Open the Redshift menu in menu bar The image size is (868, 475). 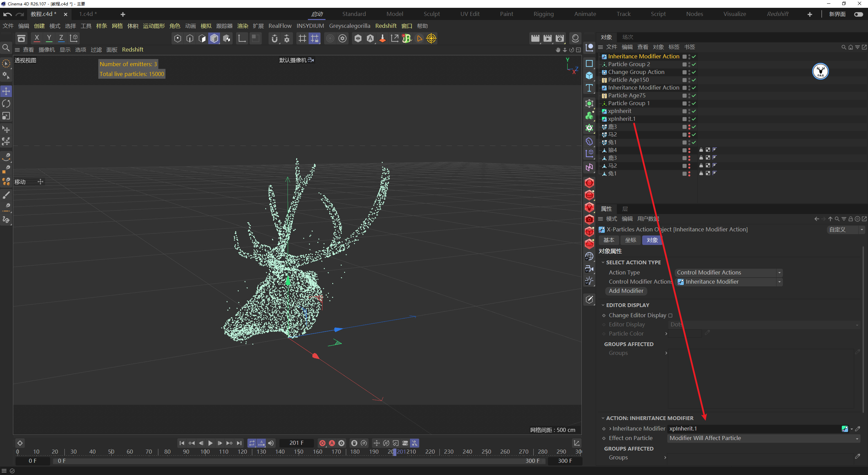point(386,26)
